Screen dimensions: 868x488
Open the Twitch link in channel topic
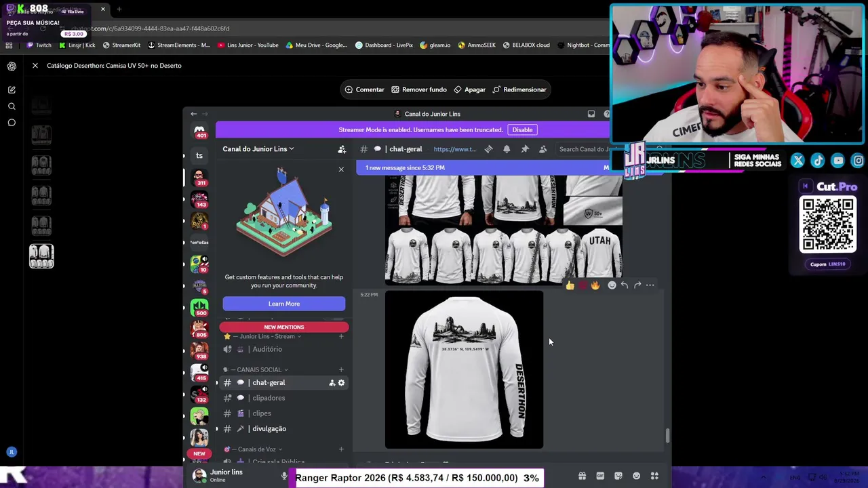click(x=454, y=149)
